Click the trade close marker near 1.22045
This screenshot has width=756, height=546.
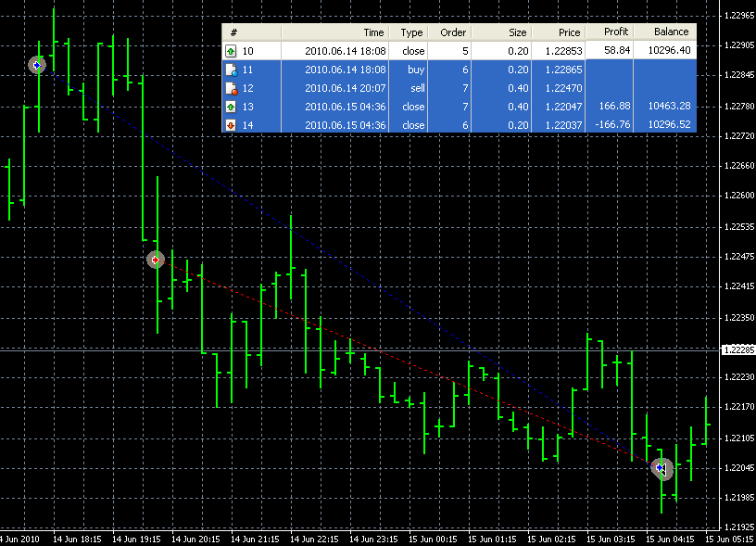[661, 468]
